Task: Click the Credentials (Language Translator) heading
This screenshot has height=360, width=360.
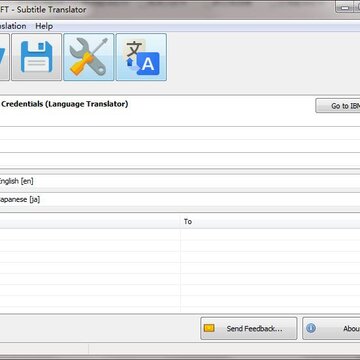Action: click(x=65, y=104)
